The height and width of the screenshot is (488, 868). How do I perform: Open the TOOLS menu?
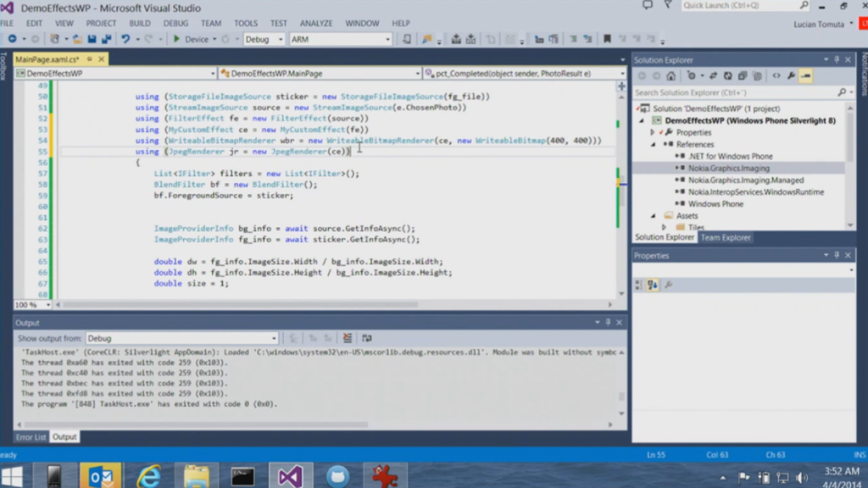tap(245, 23)
